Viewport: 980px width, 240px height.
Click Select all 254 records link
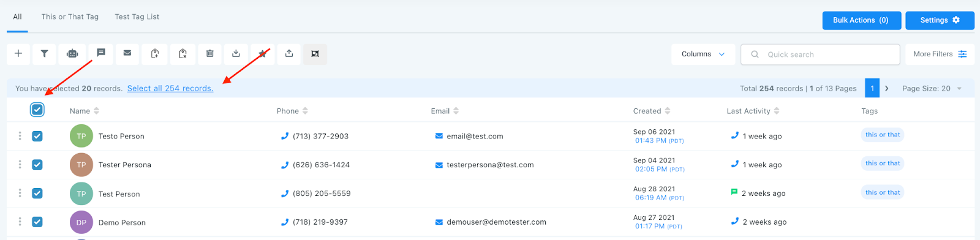click(170, 88)
